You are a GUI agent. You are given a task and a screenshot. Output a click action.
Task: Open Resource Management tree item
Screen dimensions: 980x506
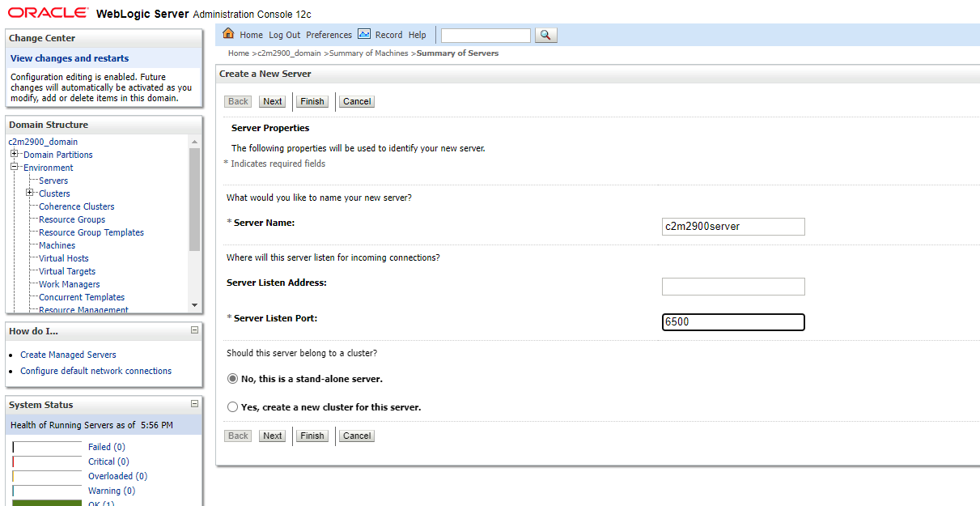coord(83,309)
